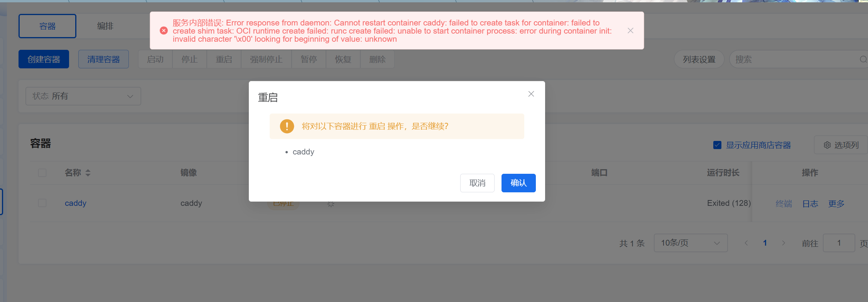The image size is (868, 302).
Task: Click the search magnifier icon
Action: pos(863,59)
